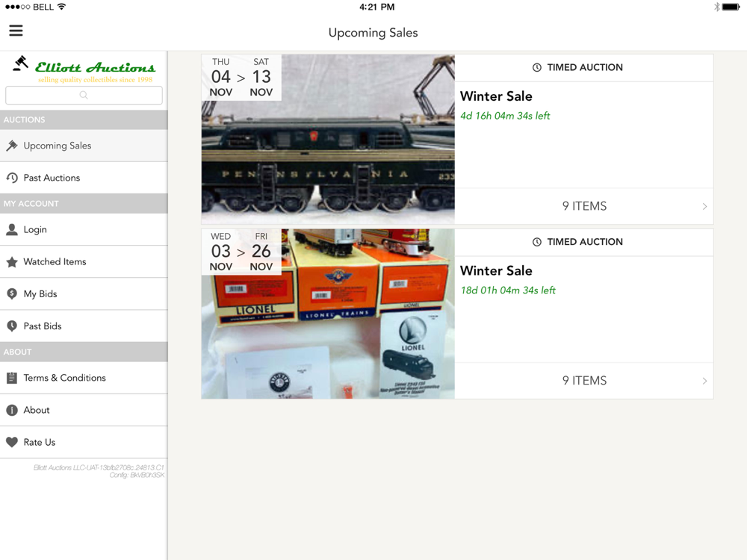Click the gavel icon beside Upcoming Sales
This screenshot has width=747, height=560.
(x=12, y=146)
